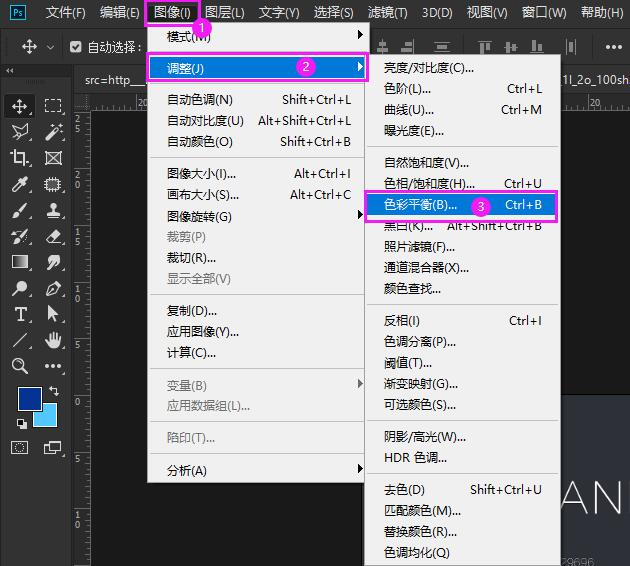Select the Smudge tool

53,262
